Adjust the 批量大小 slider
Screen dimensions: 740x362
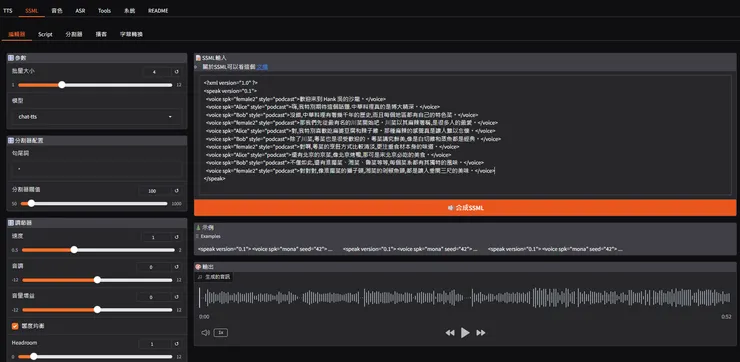point(95,85)
